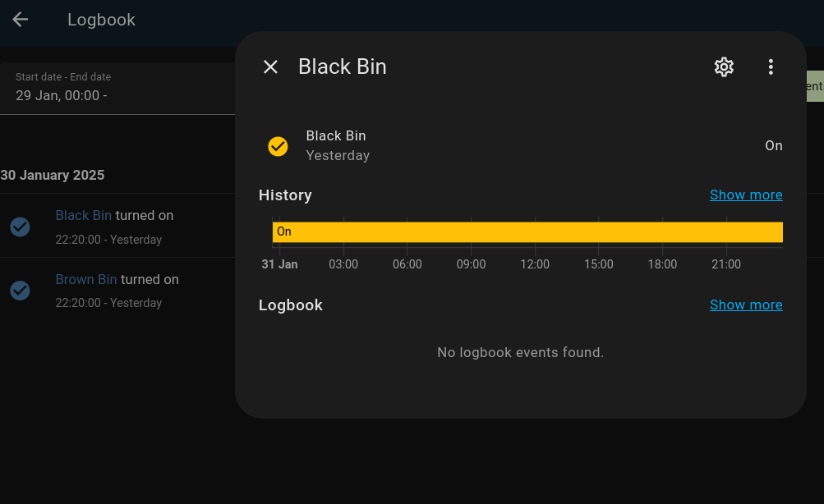The height and width of the screenshot is (504, 824).
Task: Click the 30 January 2025 date header
Action: [x=53, y=175]
